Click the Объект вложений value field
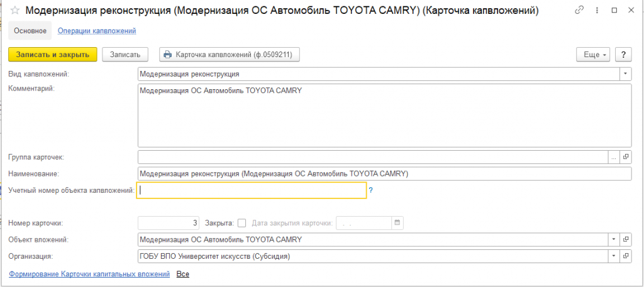Screen dimensions: 644x287 click(x=373, y=239)
